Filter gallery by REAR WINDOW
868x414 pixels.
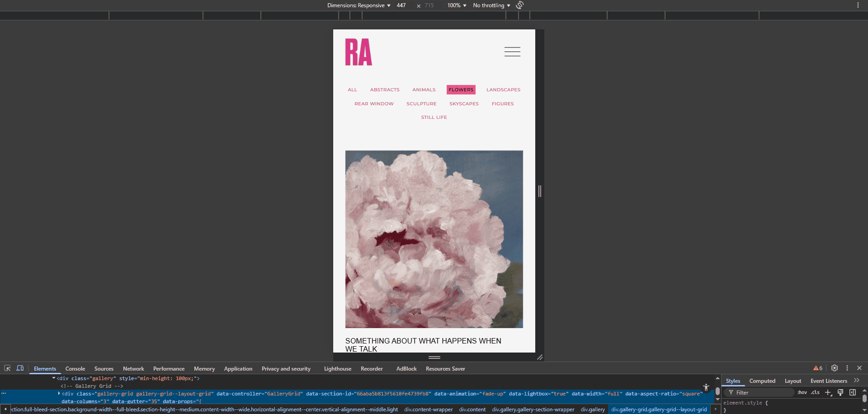(x=374, y=103)
